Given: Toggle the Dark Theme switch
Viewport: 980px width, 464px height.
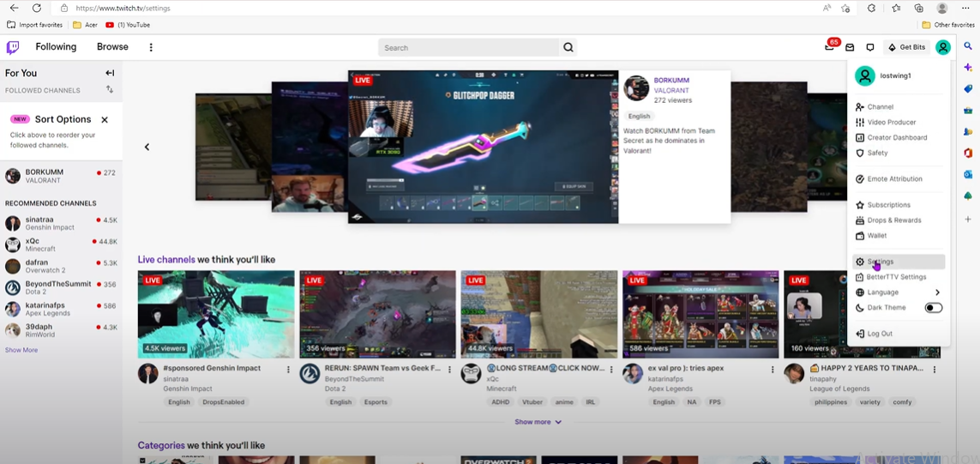Looking at the screenshot, I should click(x=933, y=308).
